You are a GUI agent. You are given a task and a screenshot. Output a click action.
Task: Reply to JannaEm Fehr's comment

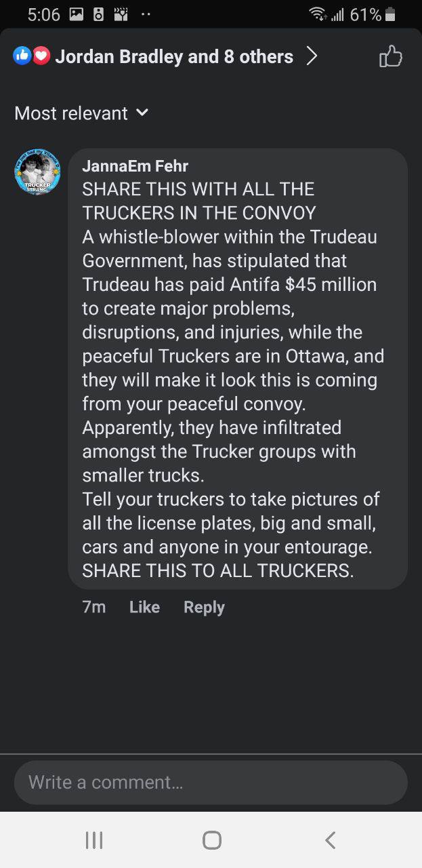coord(204,607)
